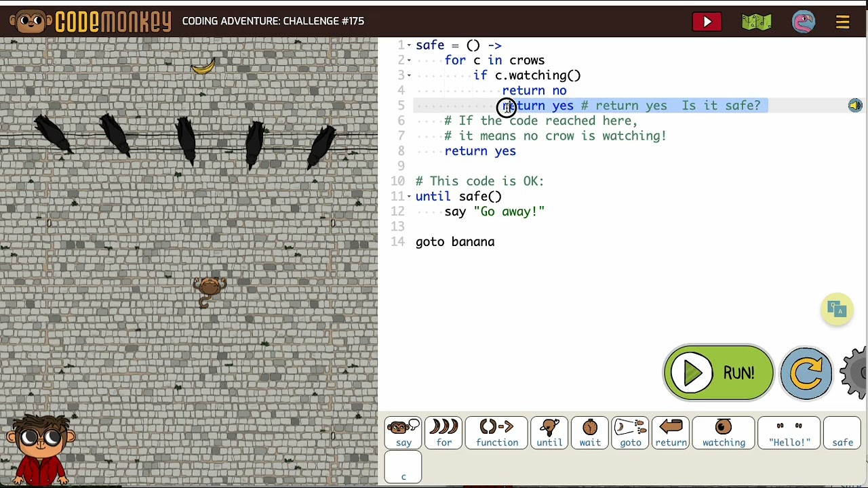Click the Challenge #175 title text
This screenshot has width=868, height=488.
tap(273, 21)
